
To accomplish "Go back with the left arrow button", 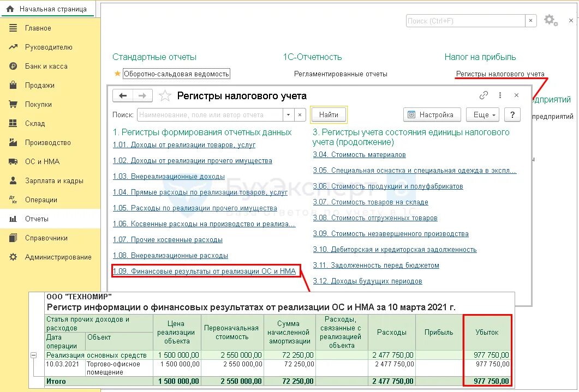I will (123, 96).
